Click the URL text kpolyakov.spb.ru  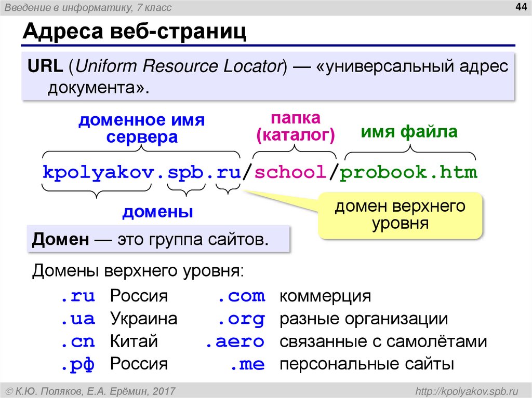click(140, 172)
